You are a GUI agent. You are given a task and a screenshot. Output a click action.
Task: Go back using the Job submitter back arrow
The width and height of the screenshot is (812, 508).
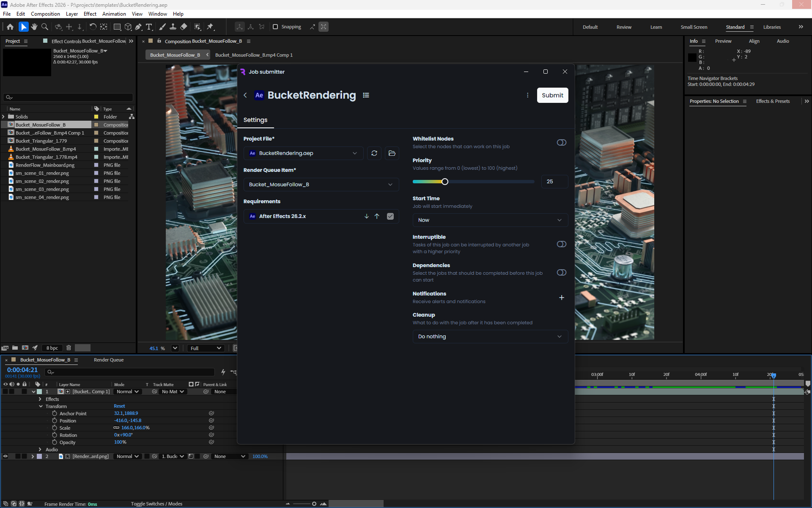point(245,95)
